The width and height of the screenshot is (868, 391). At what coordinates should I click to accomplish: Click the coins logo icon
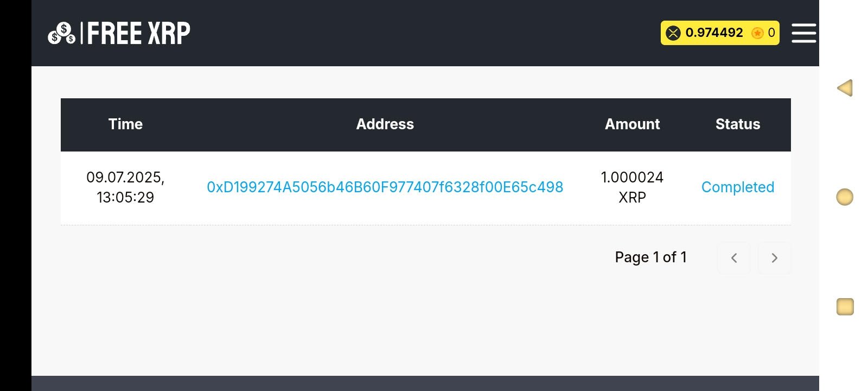[x=61, y=34]
